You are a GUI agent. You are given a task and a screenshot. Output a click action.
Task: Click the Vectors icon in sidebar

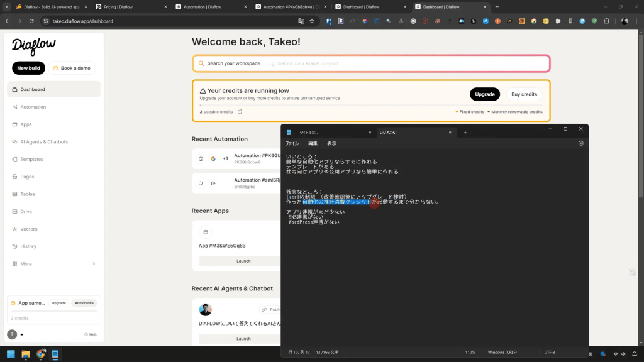tap(15, 229)
